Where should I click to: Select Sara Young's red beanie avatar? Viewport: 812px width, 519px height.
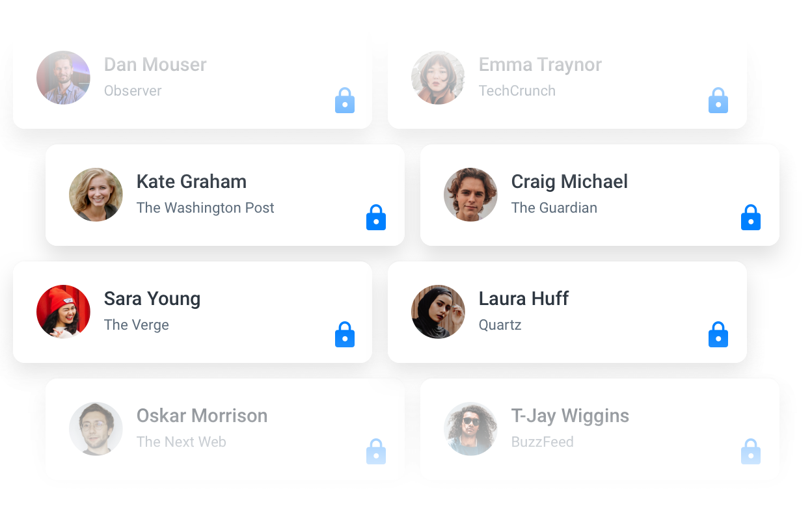point(63,312)
